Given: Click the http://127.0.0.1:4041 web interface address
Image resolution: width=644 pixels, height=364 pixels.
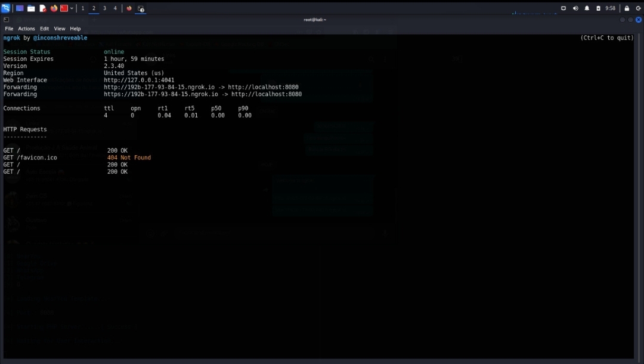Looking at the screenshot, I should [139, 80].
